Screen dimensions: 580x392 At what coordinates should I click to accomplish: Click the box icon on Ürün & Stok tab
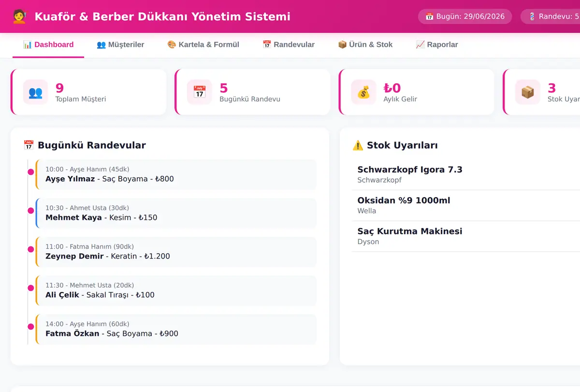click(x=342, y=44)
